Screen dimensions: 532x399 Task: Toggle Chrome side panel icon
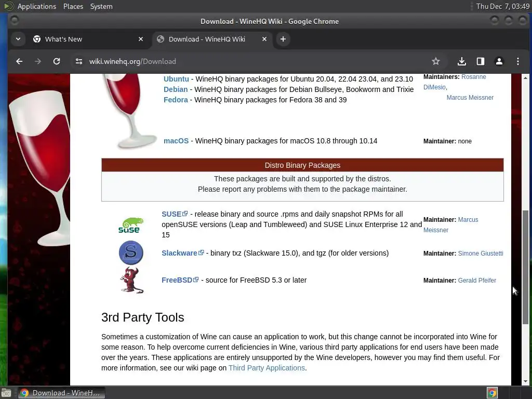[x=481, y=61]
